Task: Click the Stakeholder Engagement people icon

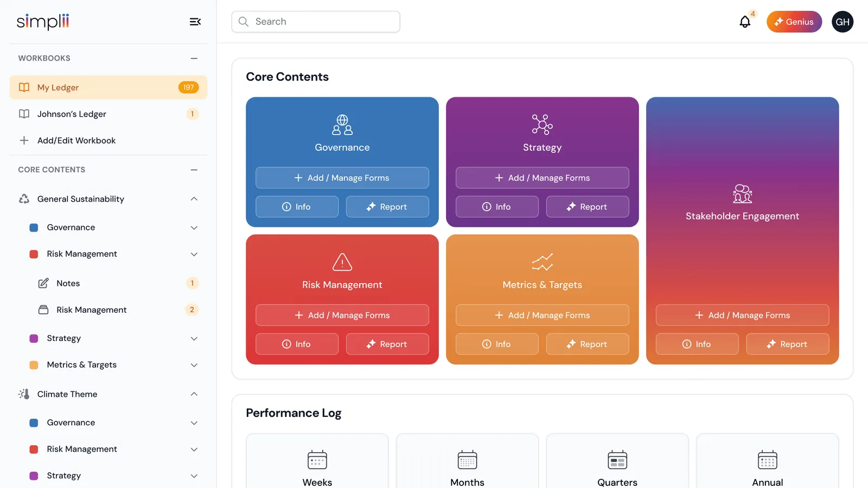Action: [x=742, y=194]
